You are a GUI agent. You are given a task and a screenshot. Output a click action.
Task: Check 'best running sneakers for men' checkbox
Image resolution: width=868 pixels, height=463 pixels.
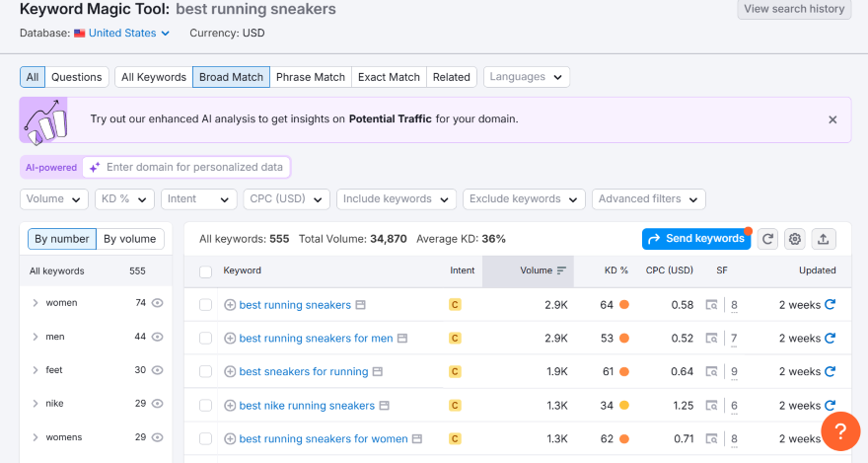tap(205, 339)
